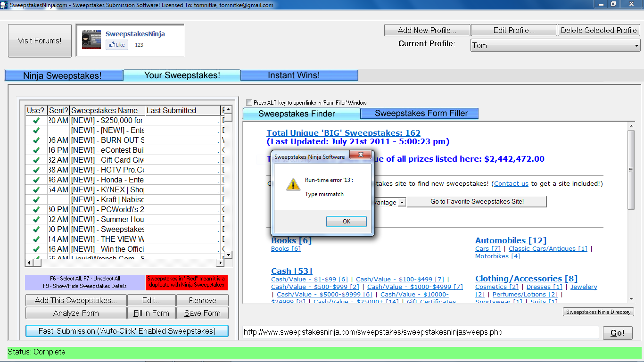This screenshot has width=644, height=362.
Task: Click scroll-down arrow of sweepstakes list
Action: pos(228,255)
